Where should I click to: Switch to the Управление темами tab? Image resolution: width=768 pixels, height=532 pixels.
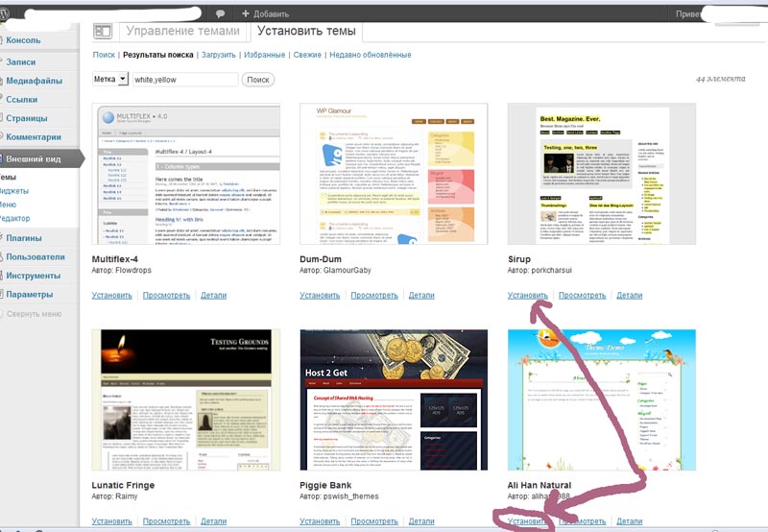pos(182,32)
